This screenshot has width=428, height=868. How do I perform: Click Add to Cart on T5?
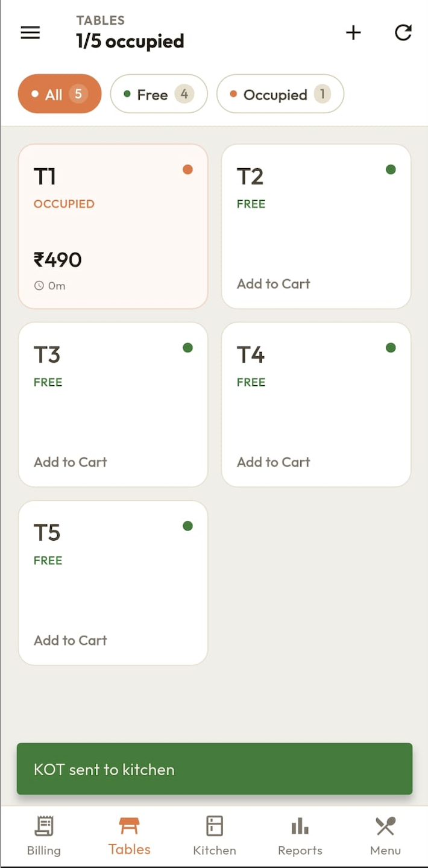click(x=71, y=641)
